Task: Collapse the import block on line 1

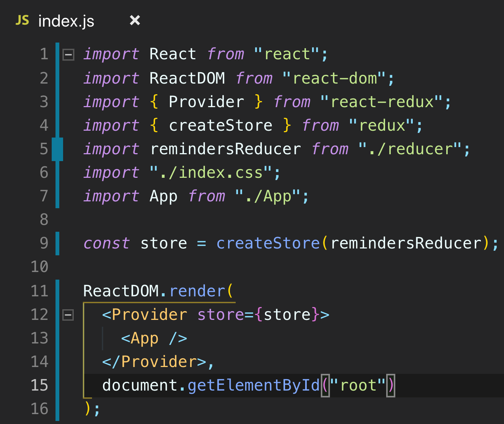Action: 68,54
